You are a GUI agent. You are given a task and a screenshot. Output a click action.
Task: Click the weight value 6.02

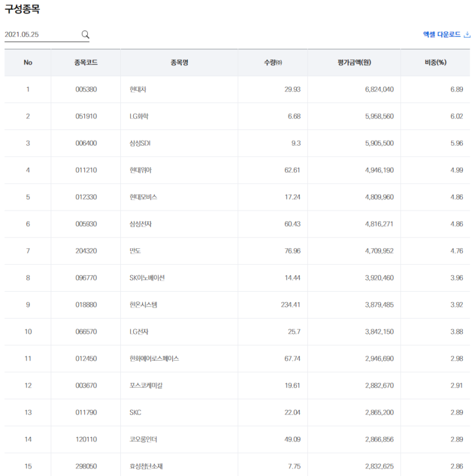[457, 117]
